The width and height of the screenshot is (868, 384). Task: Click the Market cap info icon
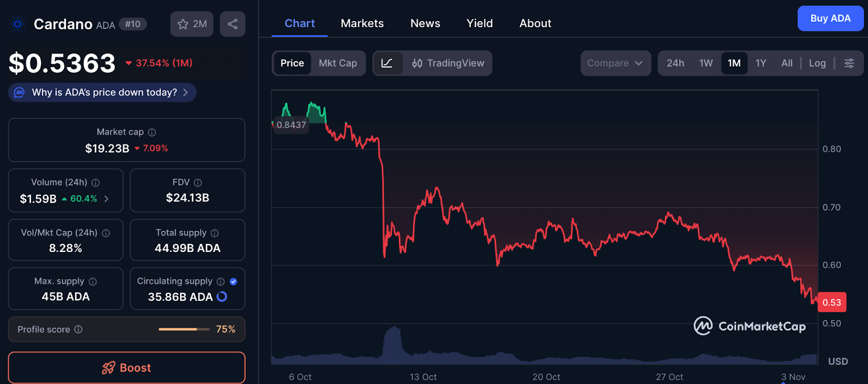(x=152, y=132)
